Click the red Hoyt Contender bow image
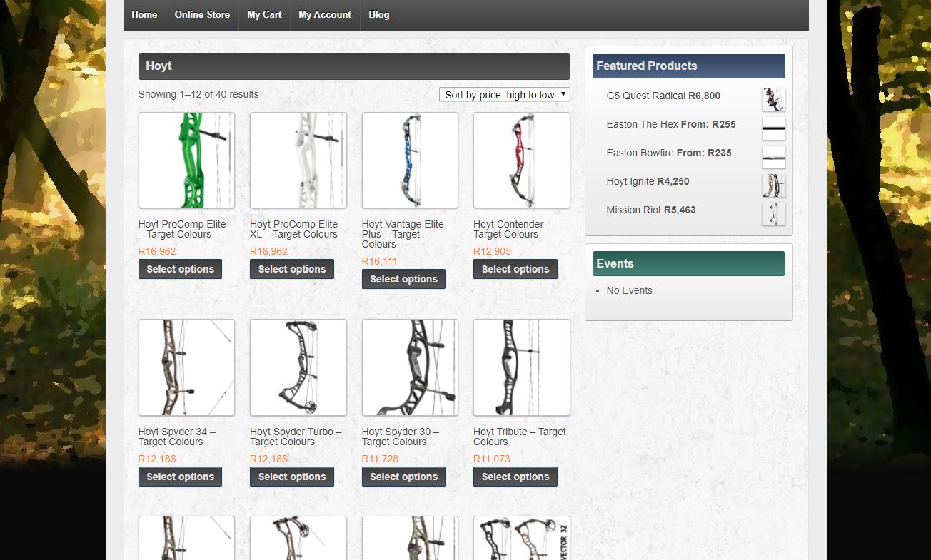The height and width of the screenshot is (560, 931). click(x=521, y=160)
